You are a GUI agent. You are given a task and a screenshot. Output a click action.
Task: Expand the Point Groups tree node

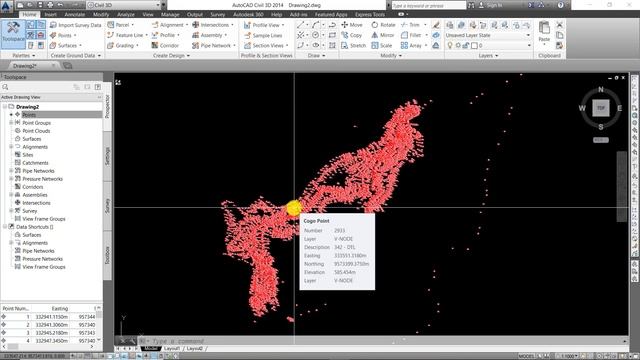(11, 123)
